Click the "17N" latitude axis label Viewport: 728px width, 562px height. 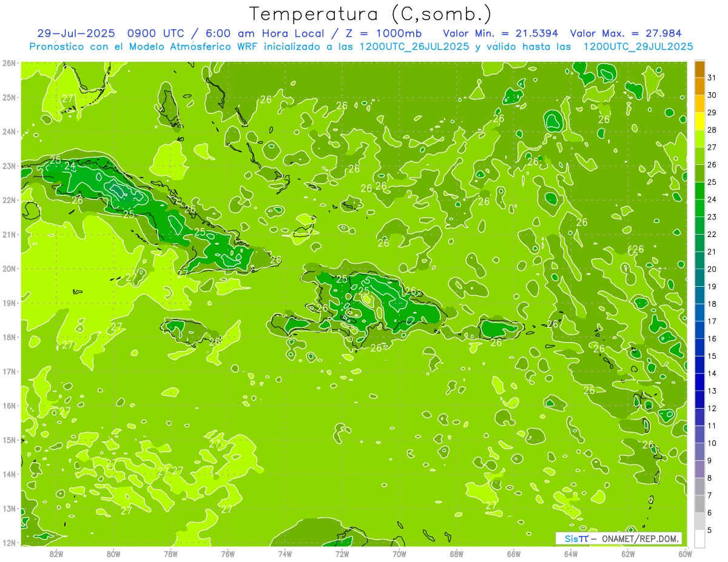pos(9,372)
